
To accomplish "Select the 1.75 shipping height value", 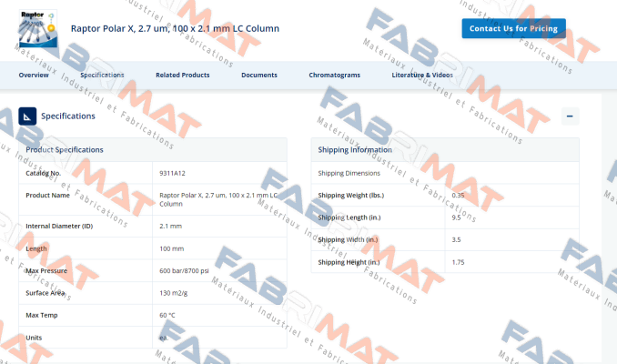I will (458, 262).
